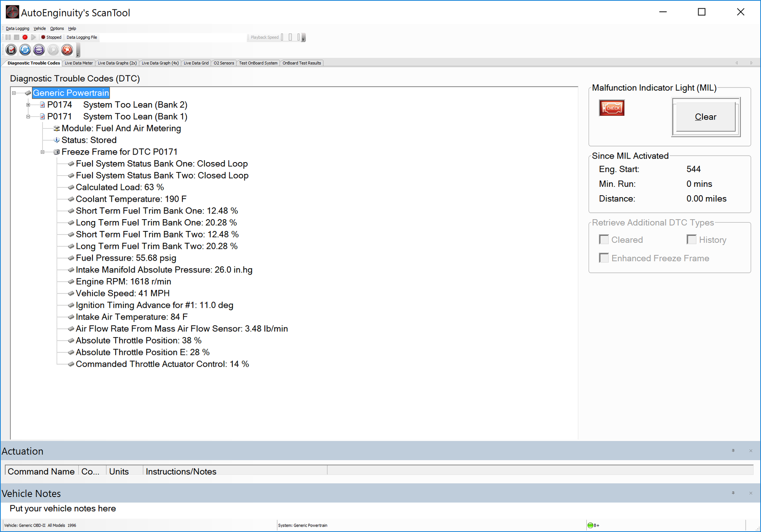
Task: Expand the P0174 trouble code node
Action: point(28,105)
